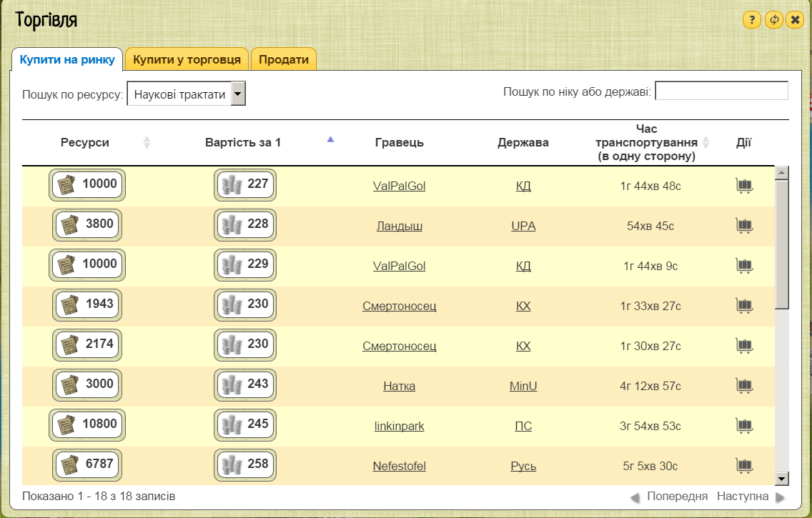Click the 258 coin price badge

pyautogui.click(x=245, y=464)
